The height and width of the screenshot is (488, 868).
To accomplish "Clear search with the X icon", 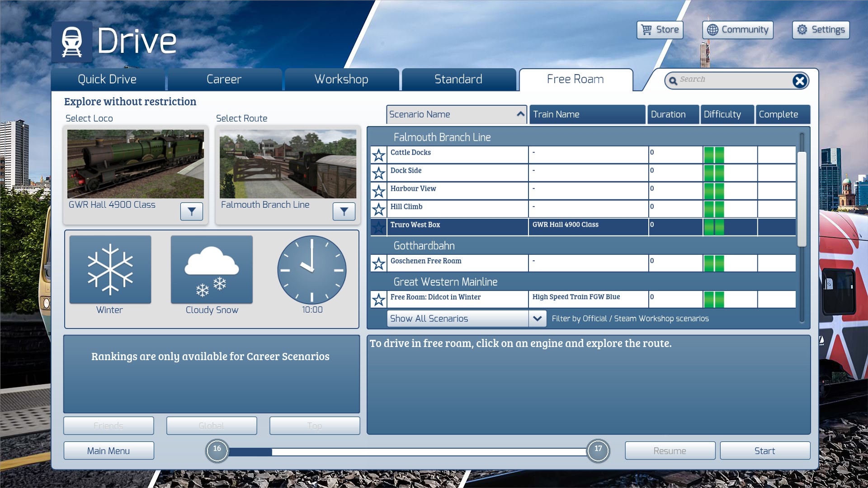I will pos(799,81).
